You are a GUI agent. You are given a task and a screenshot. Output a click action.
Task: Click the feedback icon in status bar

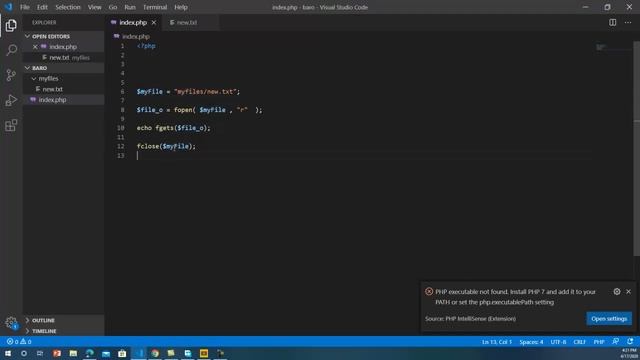point(616,341)
